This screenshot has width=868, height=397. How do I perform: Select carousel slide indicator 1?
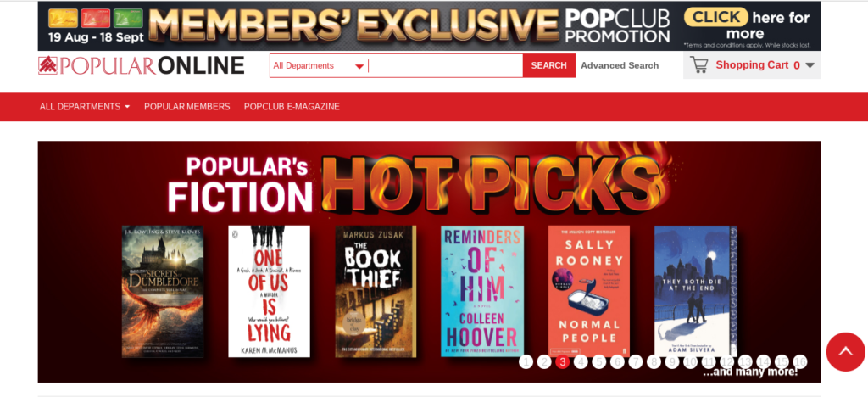[x=526, y=362]
